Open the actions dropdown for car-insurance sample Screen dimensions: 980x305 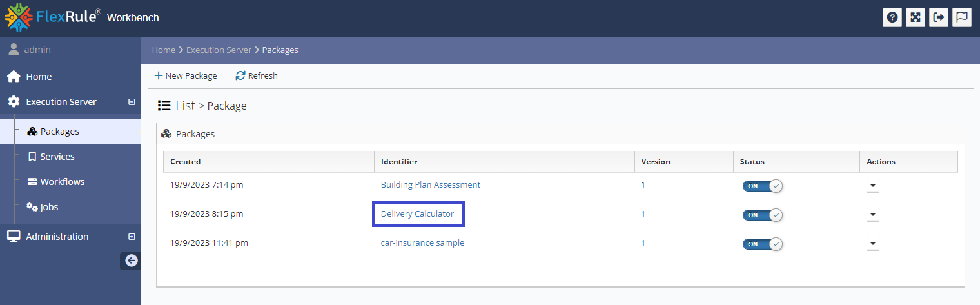(x=873, y=244)
